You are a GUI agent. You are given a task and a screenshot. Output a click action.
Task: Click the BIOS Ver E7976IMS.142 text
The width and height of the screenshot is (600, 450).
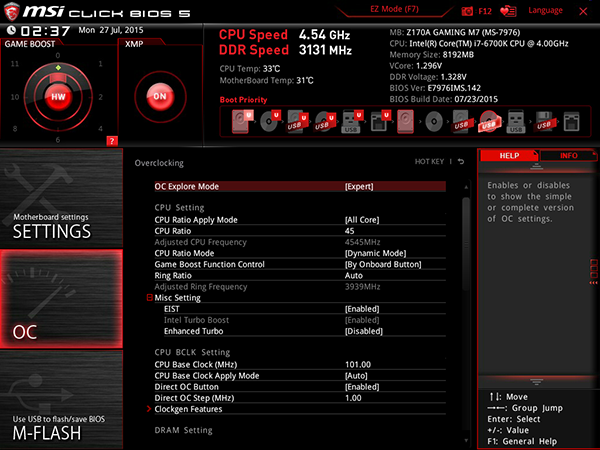[435, 88]
